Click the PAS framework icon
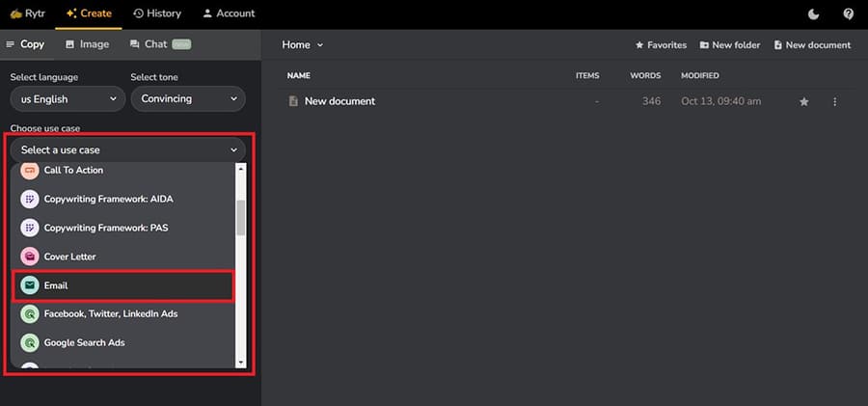868x406 pixels. click(30, 228)
